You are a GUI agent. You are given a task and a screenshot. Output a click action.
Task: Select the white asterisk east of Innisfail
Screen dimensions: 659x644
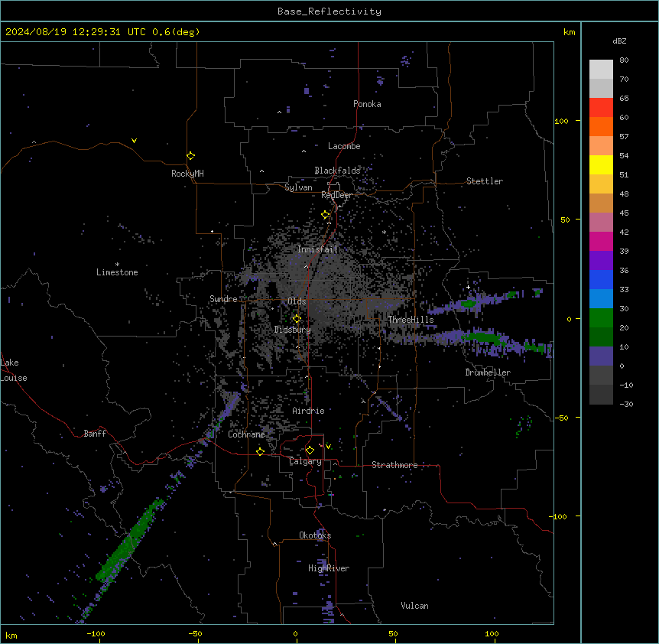point(384,233)
